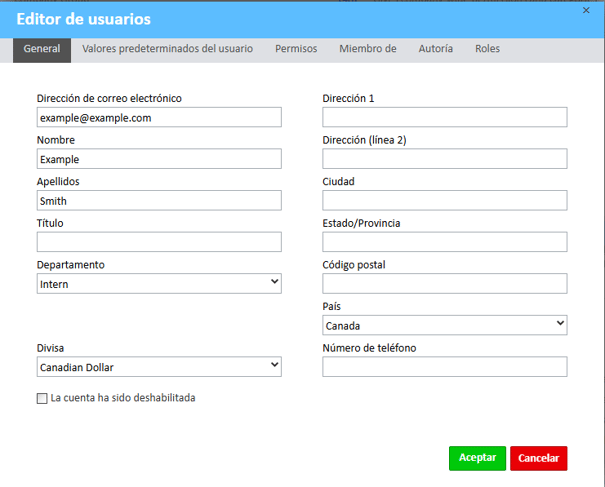Click the Departamento label text
The width and height of the screenshot is (605, 487).
click(71, 265)
